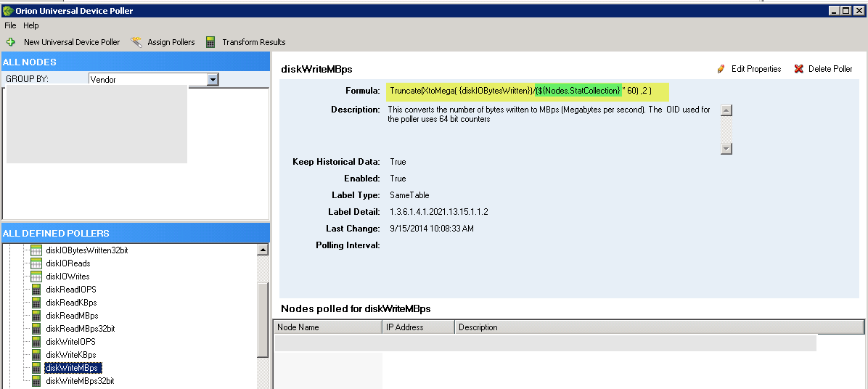Click the table icon of diskIOReads
This screenshot has height=389, width=868.
(x=36, y=263)
